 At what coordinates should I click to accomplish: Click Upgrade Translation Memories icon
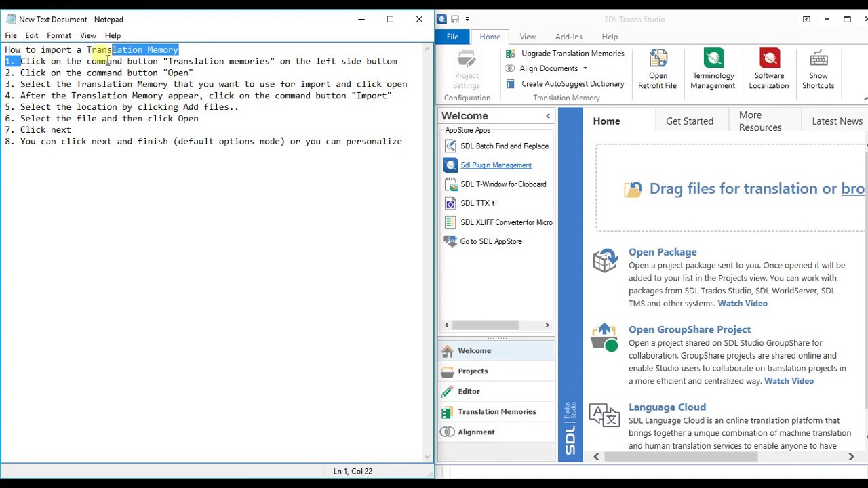[x=510, y=54]
